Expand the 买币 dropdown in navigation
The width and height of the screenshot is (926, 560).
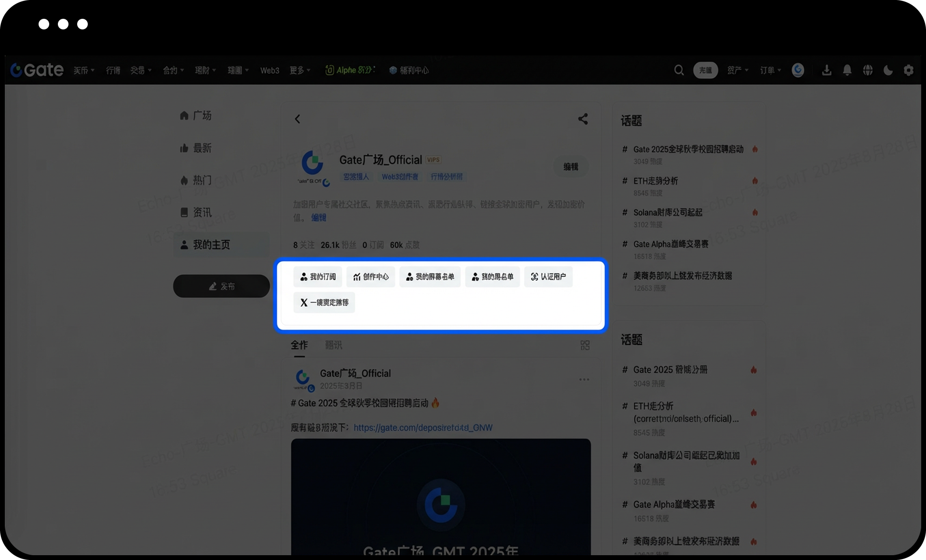[x=84, y=70]
